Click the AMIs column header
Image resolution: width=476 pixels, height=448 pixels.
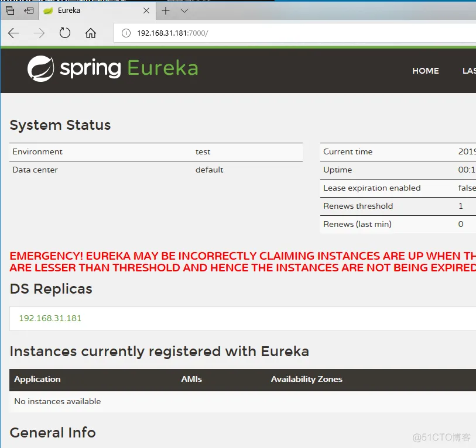click(191, 379)
